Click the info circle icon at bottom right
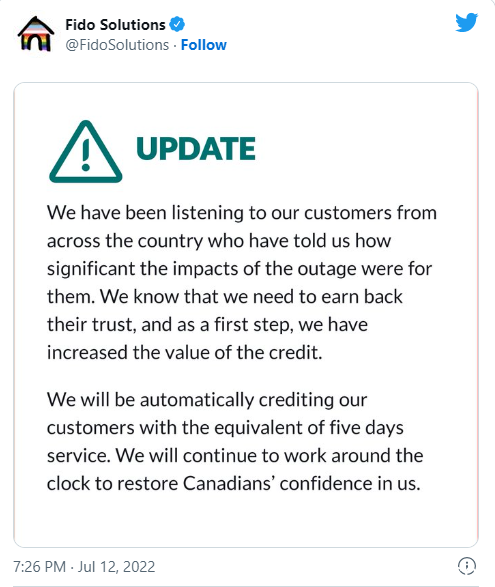Viewport: 495px width, 587px height. click(467, 566)
